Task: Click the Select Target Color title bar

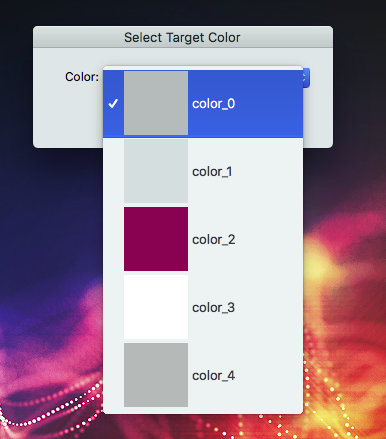Action: tap(183, 37)
